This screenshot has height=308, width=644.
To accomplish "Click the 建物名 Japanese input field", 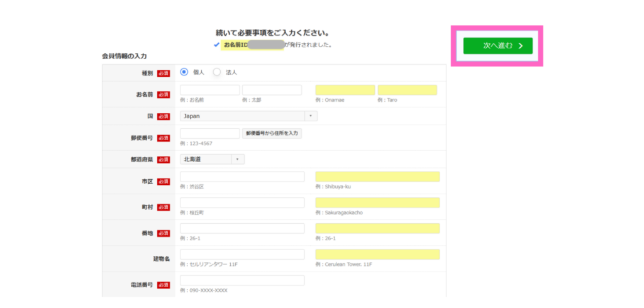I will (x=242, y=255).
